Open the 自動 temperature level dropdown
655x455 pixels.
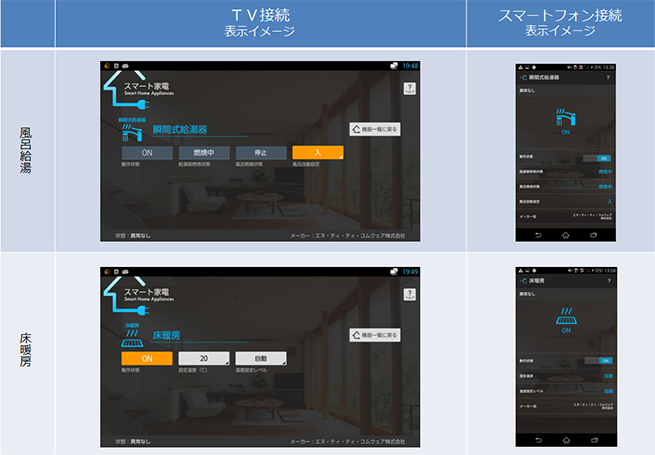click(x=261, y=359)
